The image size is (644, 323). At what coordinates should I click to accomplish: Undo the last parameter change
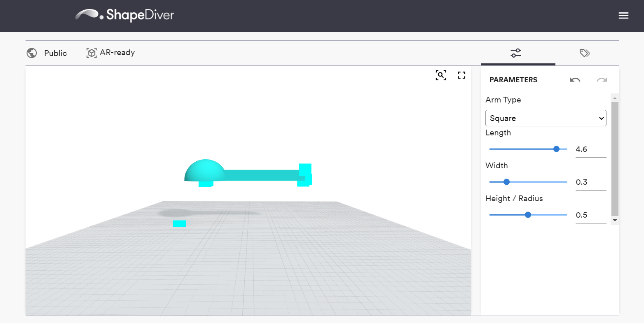click(x=575, y=80)
